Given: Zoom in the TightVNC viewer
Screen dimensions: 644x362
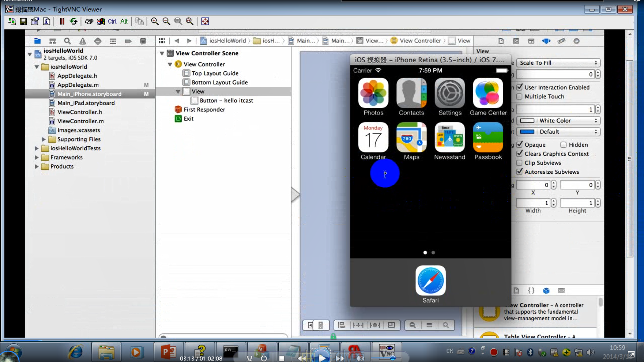Looking at the screenshot, I should point(155,22).
